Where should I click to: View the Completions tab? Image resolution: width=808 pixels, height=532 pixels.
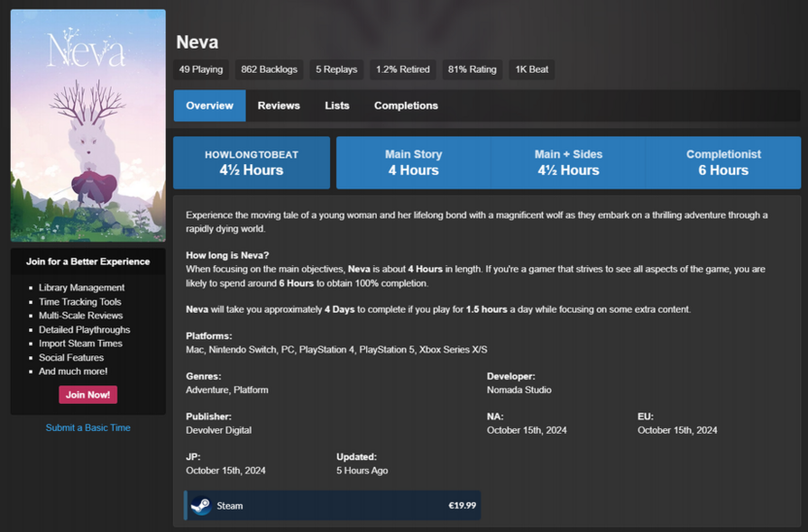[x=406, y=106]
